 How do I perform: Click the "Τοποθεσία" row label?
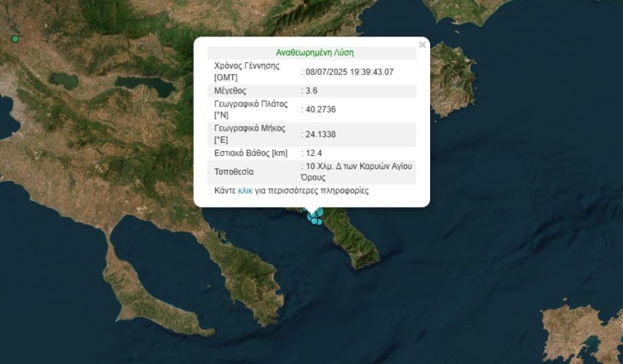[234, 172]
